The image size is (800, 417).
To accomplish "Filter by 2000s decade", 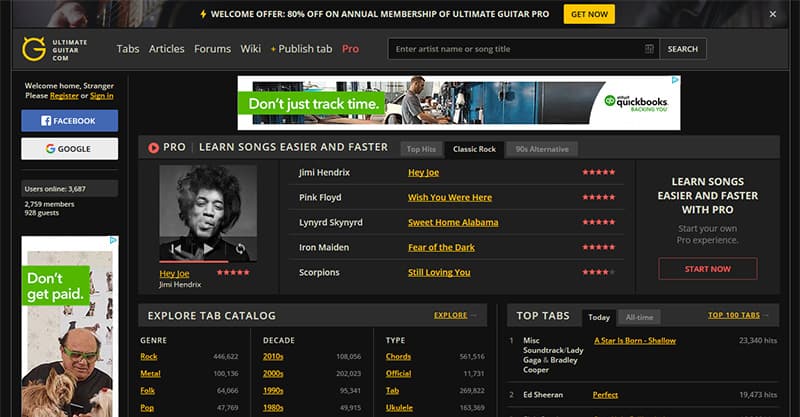I will click(273, 374).
